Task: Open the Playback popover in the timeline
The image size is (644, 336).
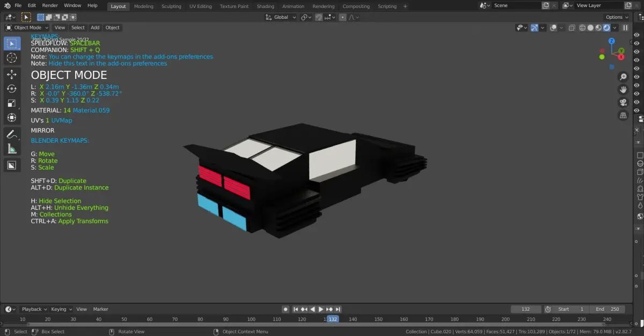Action: pos(33,309)
